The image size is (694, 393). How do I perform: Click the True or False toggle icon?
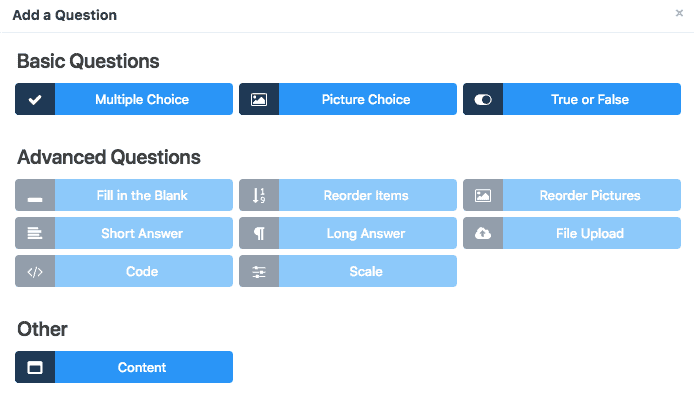pyautogui.click(x=483, y=100)
